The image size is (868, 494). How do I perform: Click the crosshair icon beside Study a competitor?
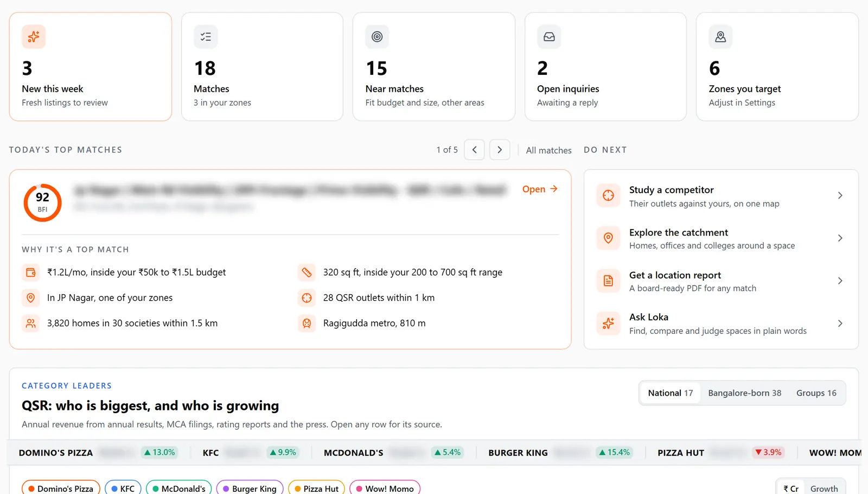(x=608, y=195)
